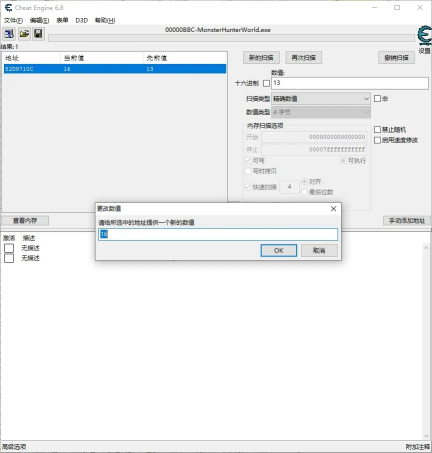Toggle the hexadecimal checkbox beside value field
The image size is (432, 453).
[x=266, y=83]
